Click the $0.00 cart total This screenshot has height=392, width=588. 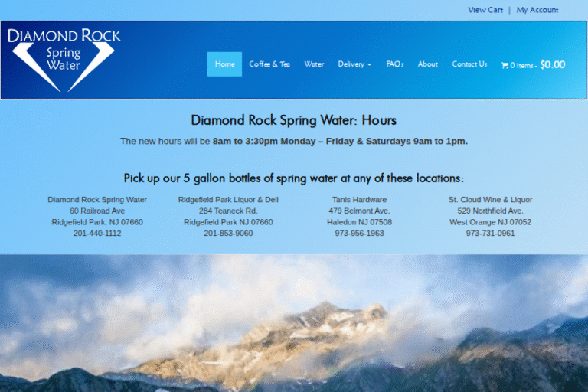(552, 64)
